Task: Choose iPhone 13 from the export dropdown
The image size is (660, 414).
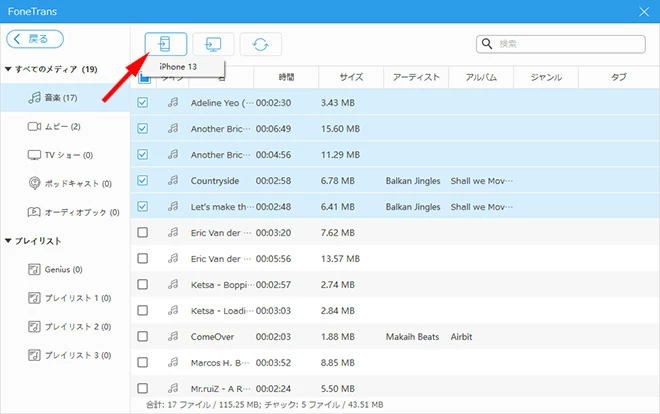Action: tap(179, 67)
